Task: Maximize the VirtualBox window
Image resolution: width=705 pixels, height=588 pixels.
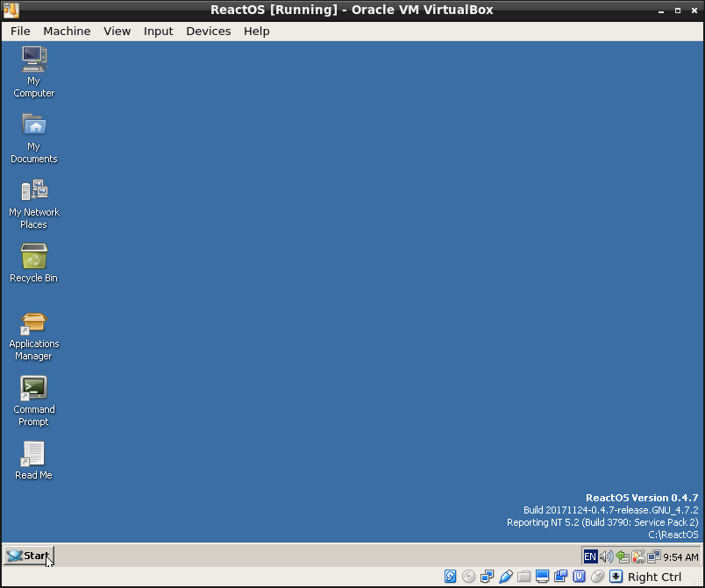Action: coord(678,11)
